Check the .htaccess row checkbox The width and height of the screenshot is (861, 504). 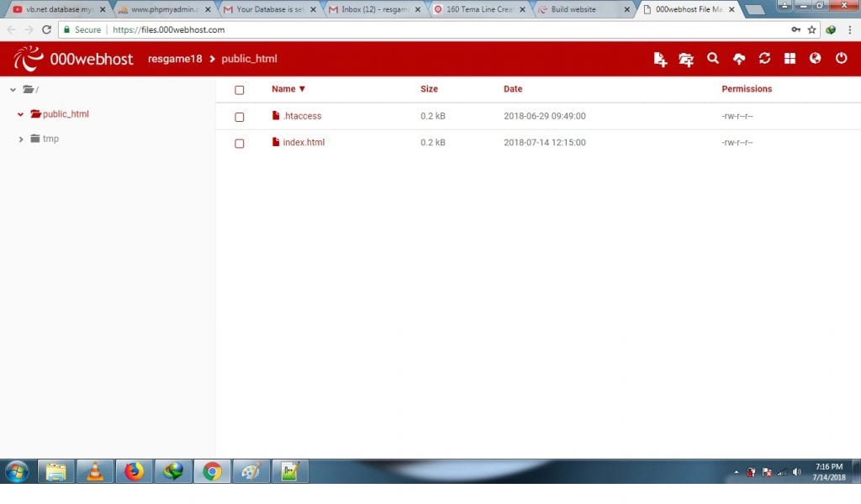pyautogui.click(x=240, y=117)
